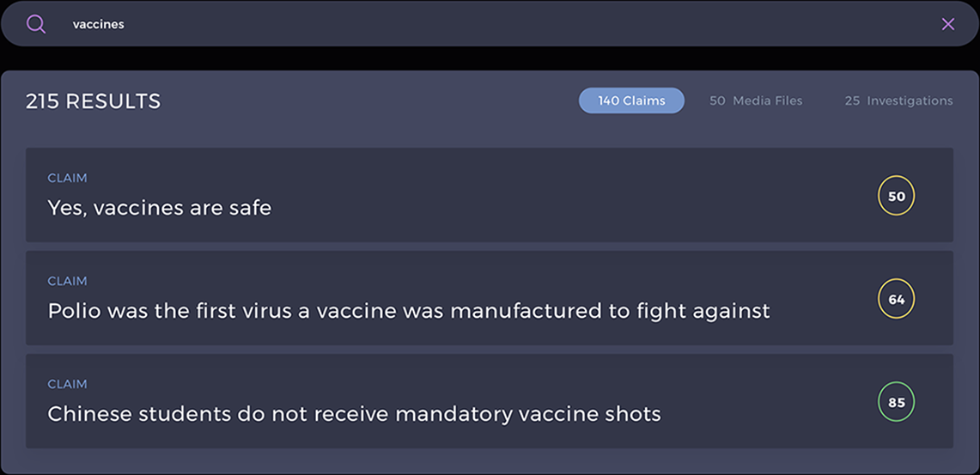Image resolution: width=980 pixels, height=475 pixels.
Task: Click the '215 RESULTS' heading
Action: coord(93,101)
